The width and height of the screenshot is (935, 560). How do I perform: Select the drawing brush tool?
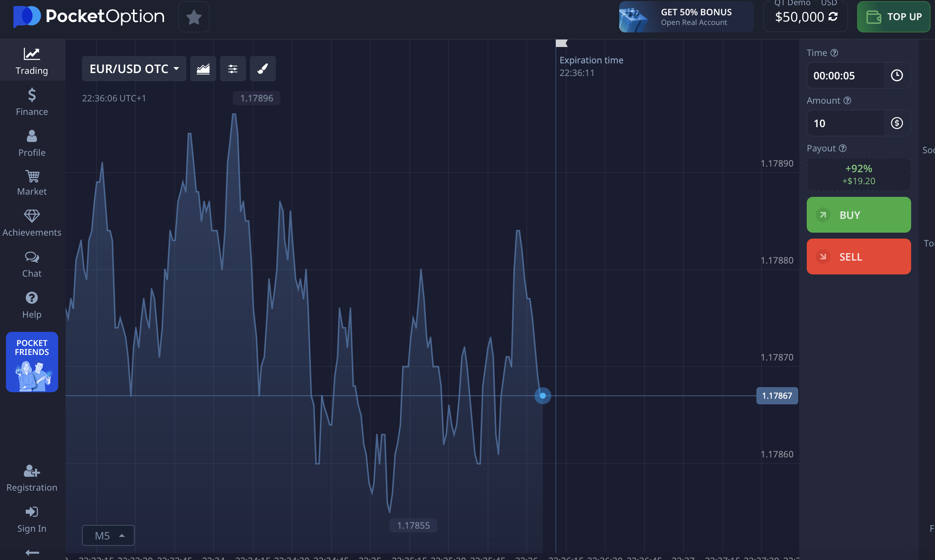click(x=262, y=69)
